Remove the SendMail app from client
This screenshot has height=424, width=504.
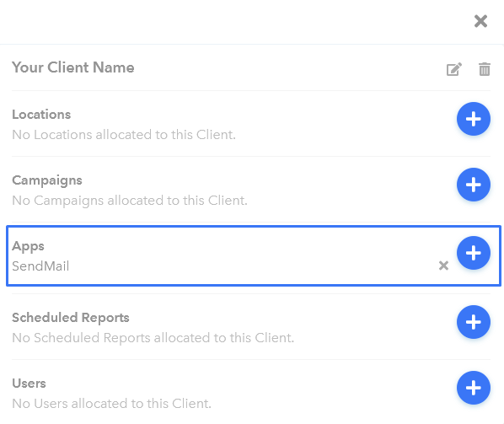443,266
